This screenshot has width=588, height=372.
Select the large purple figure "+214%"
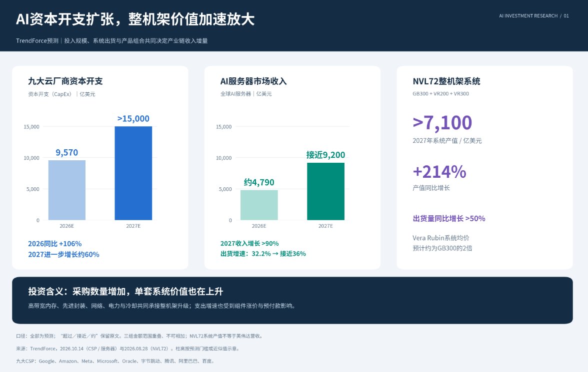click(439, 172)
